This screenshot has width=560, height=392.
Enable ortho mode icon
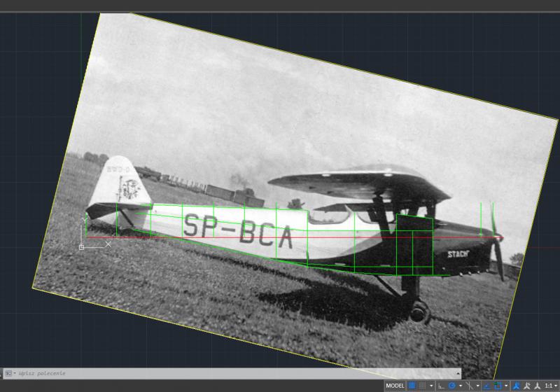point(442,386)
